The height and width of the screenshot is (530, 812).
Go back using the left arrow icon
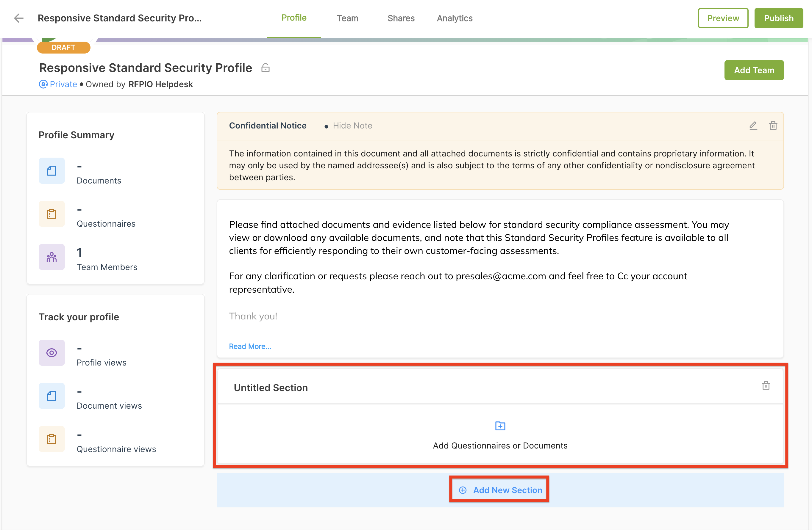[x=19, y=18]
